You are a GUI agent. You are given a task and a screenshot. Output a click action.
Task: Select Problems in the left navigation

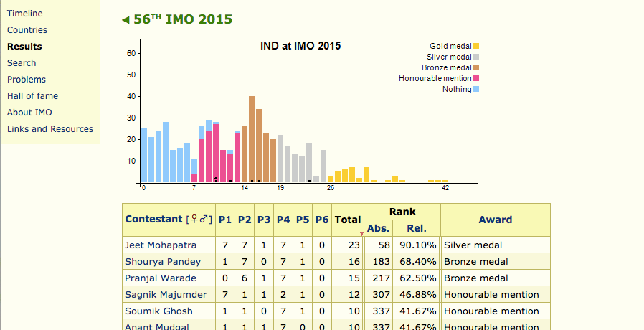[x=27, y=80]
